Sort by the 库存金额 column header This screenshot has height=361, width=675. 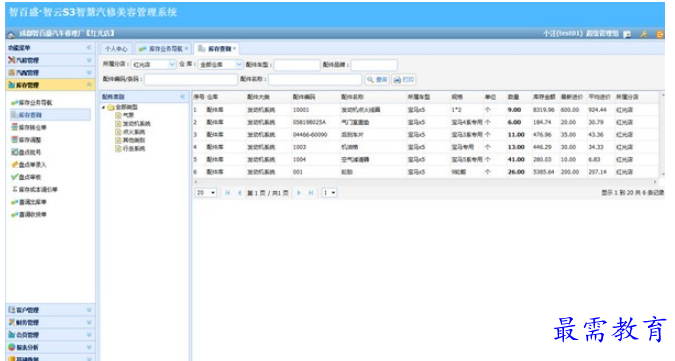pos(544,97)
